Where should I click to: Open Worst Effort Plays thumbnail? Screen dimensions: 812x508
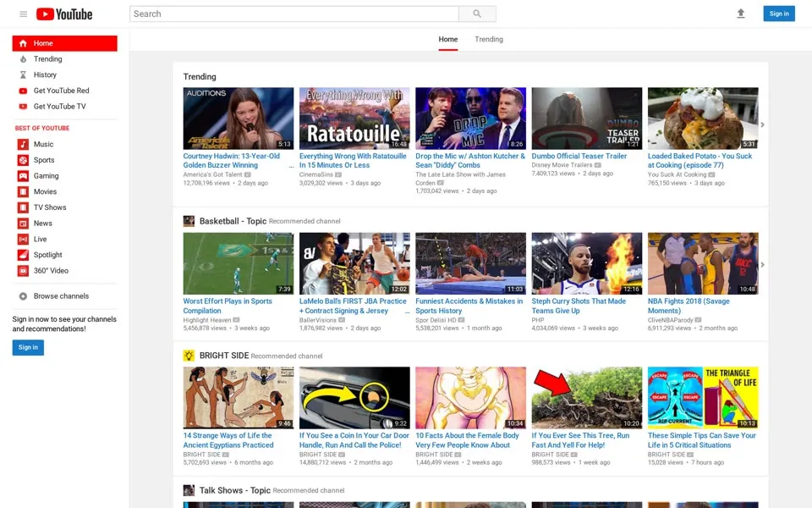[239, 263]
